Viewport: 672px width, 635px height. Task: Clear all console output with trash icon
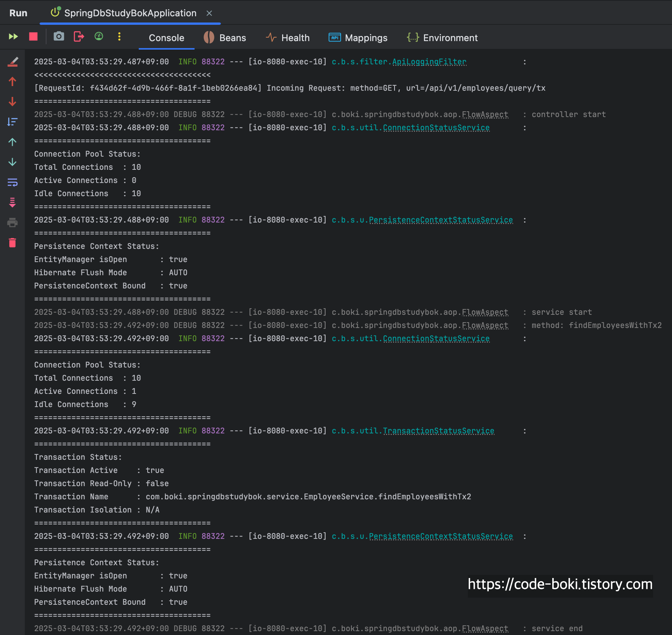point(12,243)
